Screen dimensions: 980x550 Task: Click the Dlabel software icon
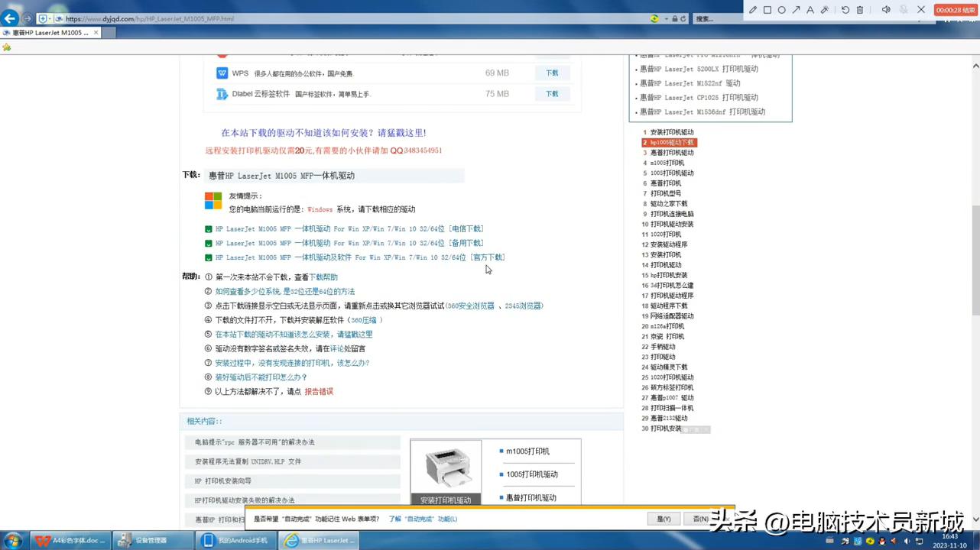tap(222, 94)
